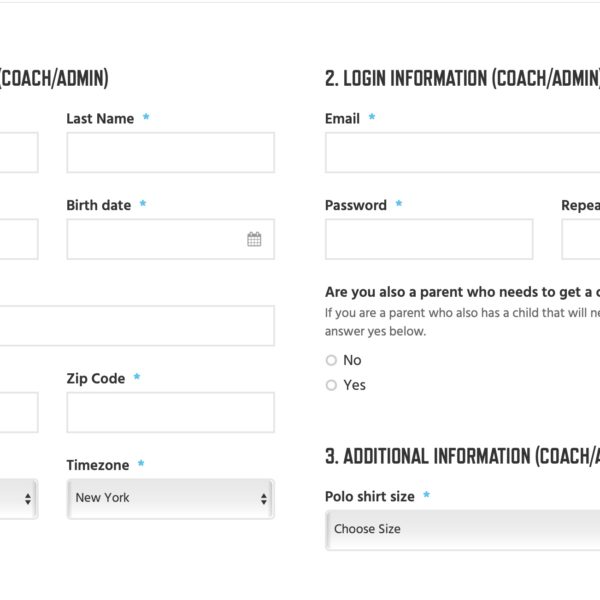Click the wide address field above Zip Code
600x600 pixels.
137,326
